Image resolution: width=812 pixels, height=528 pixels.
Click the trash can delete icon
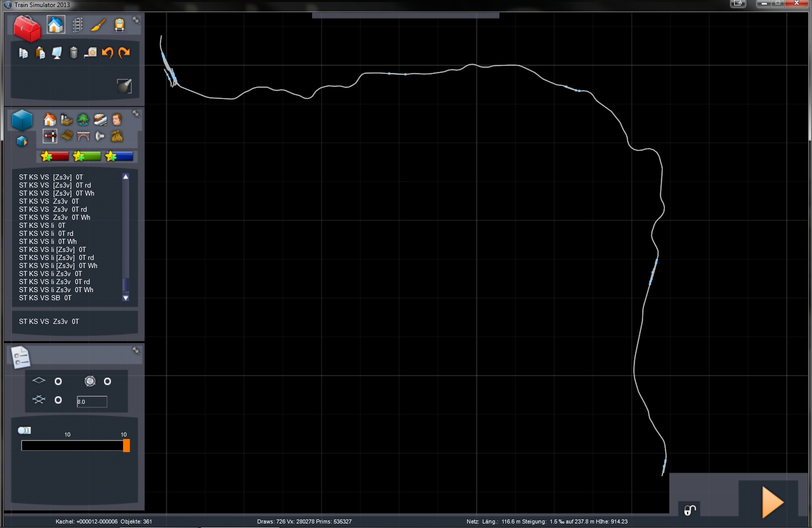74,52
